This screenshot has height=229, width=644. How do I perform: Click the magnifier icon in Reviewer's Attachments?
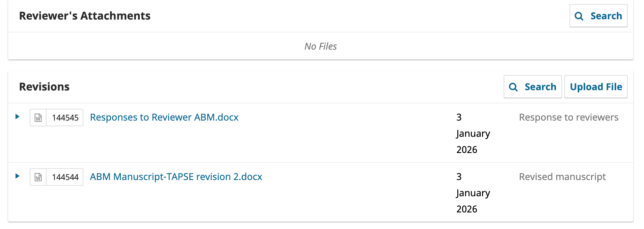[579, 16]
